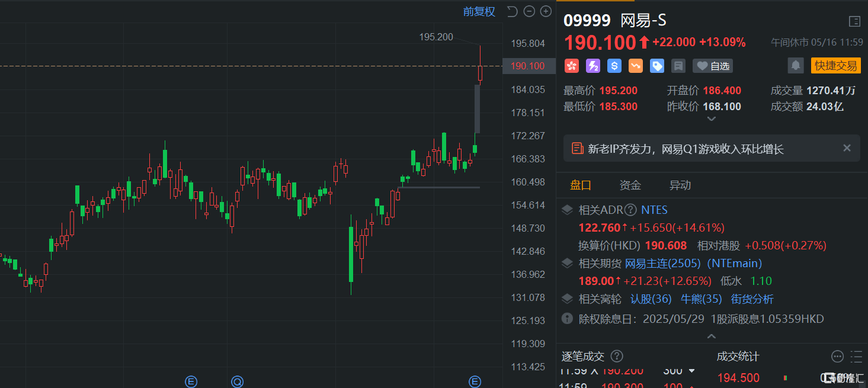Switch to the 资金 tab
The height and width of the screenshot is (388, 868).
[630, 185]
